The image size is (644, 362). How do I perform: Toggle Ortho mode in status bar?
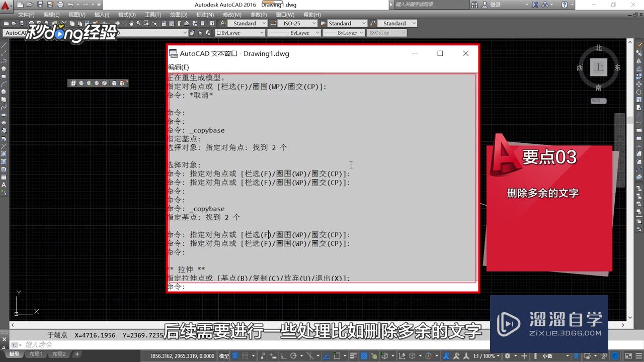(283, 356)
